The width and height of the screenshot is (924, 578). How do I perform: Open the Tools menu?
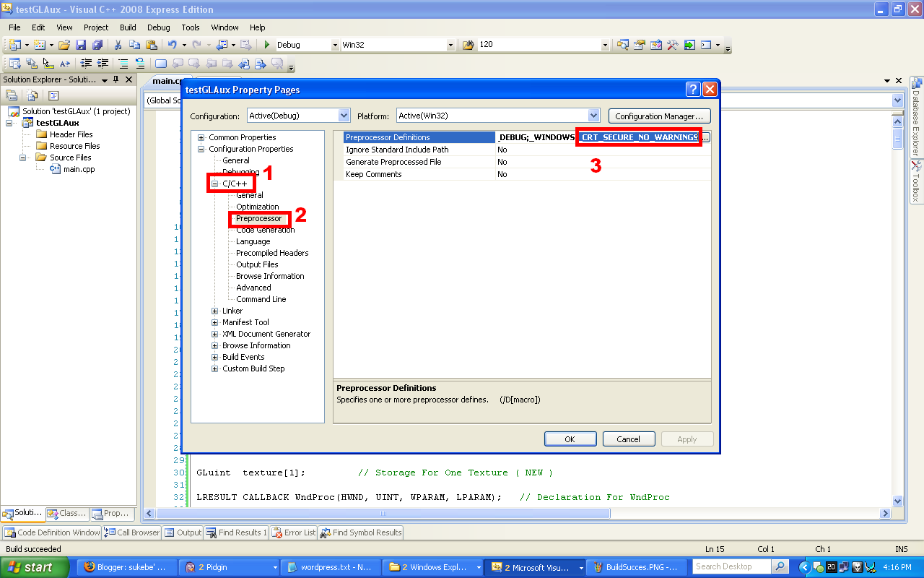point(191,27)
